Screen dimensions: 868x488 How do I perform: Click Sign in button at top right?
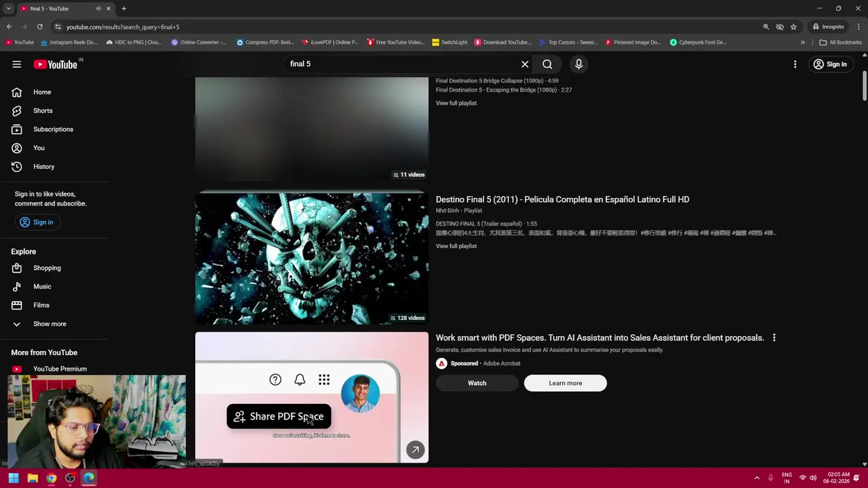coord(831,64)
